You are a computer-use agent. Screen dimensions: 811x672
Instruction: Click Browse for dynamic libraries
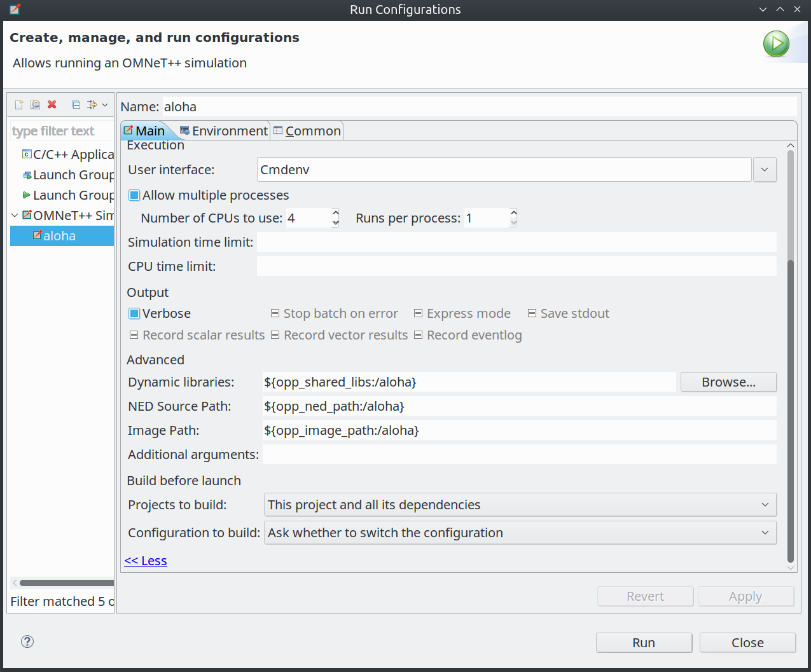tap(728, 382)
